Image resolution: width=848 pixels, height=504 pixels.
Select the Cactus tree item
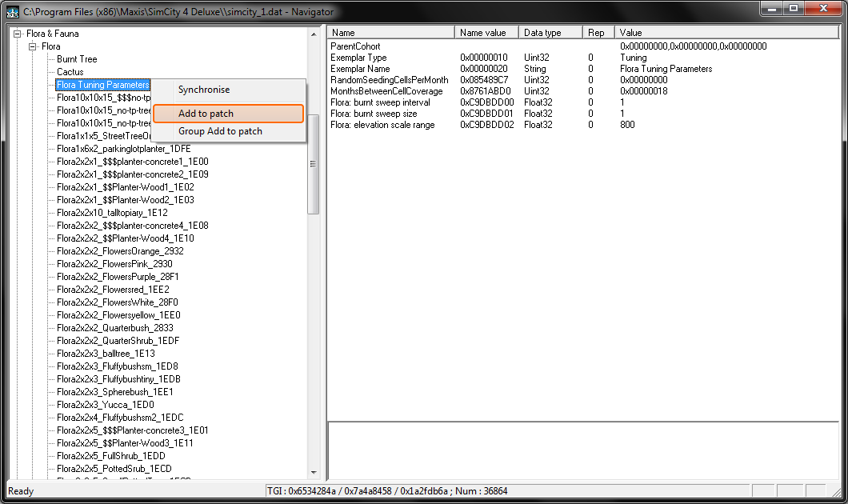click(70, 72)
